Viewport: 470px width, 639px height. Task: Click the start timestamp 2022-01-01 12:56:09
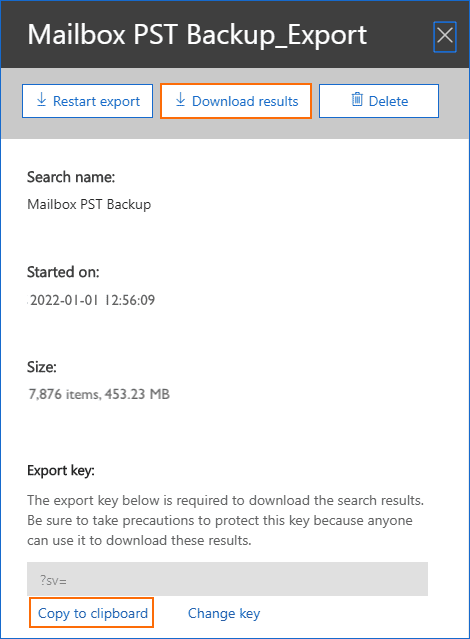tap(92, 300)
